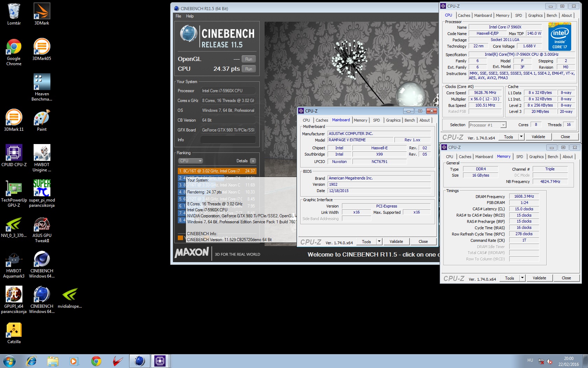Expand Tools dropdown arrow in Mainboard CPU-Z window
The image size is (588, 368).
[x=379, y=241]
